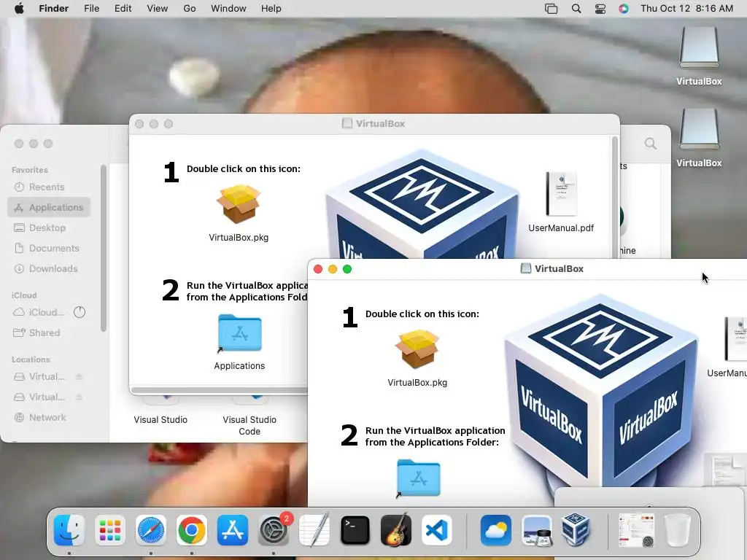The width and height of the screenshot is (747, 560).
Task: Close the front VirtualBox window
Action: (318, 269)
